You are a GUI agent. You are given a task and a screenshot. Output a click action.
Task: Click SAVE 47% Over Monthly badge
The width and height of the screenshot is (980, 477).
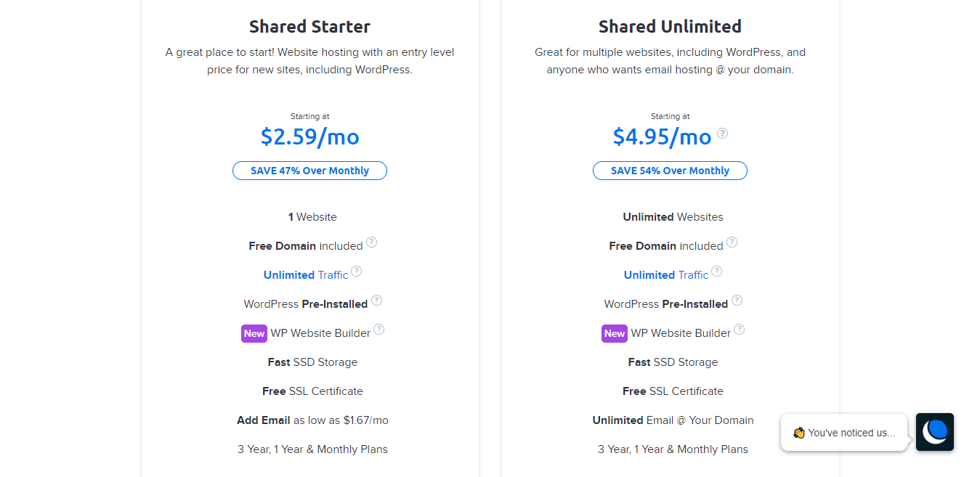click(x=309, y=171)
